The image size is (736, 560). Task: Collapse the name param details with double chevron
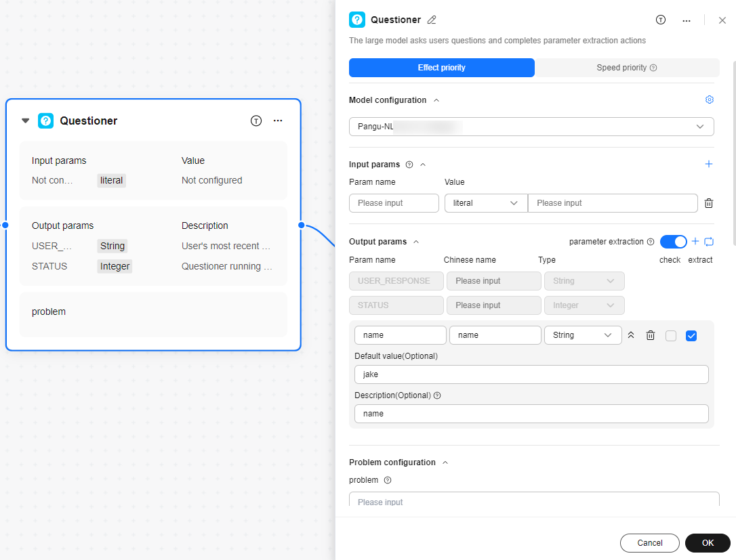tap(631, 335)
